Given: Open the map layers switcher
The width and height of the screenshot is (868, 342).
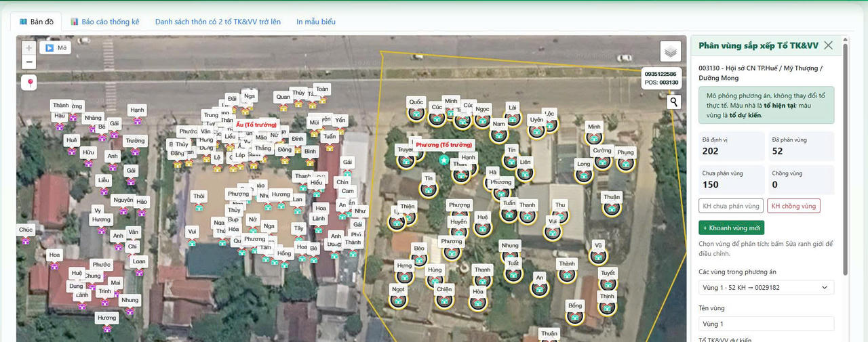Looking at the screenshot, I should click(x=670, y=51).
